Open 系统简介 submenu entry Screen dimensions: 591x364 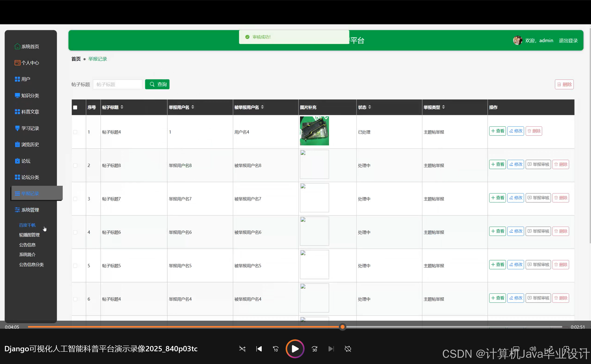point(27,254)
